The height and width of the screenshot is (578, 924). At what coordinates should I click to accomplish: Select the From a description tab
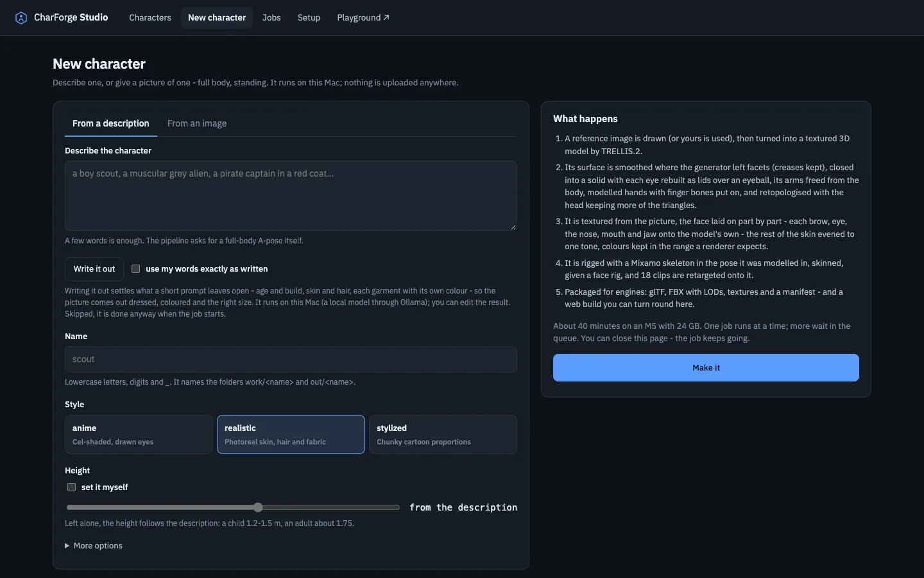coord(111,123)
